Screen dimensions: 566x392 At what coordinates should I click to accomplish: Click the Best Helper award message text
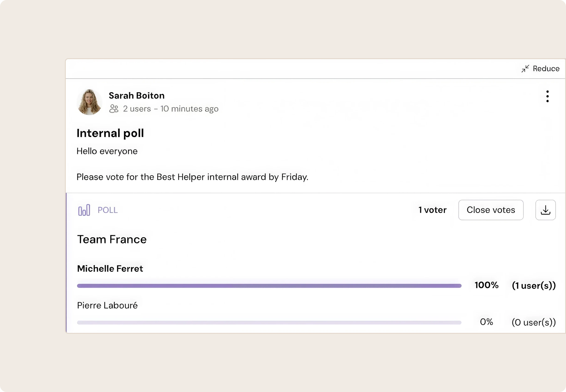coord(192,177)
